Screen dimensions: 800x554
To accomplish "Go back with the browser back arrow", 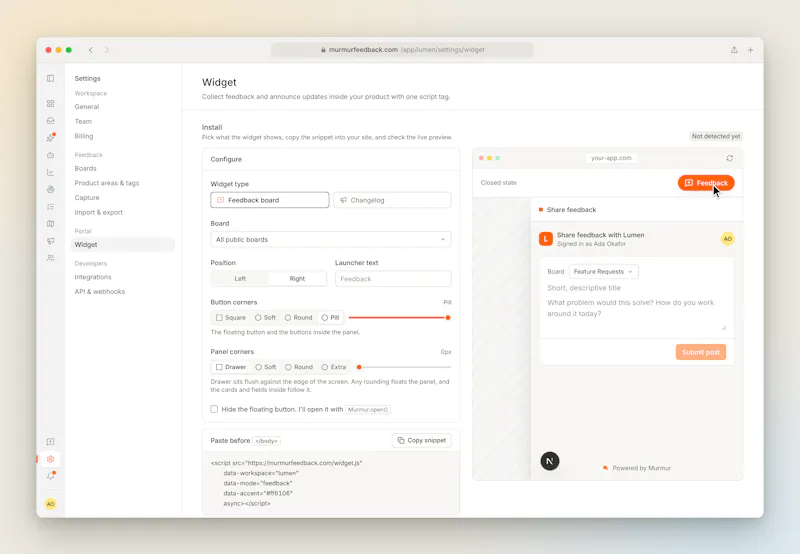I will (x=91, y=50).
